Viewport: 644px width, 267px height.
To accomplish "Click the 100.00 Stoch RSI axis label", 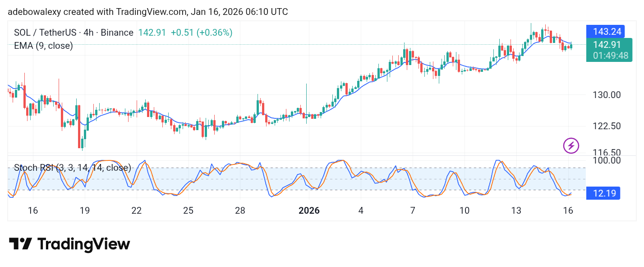I will coord(607,160).
